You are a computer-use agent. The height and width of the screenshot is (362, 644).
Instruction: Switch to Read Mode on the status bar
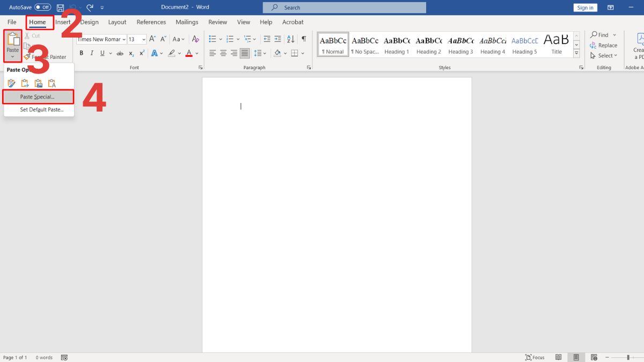[558, 357]
